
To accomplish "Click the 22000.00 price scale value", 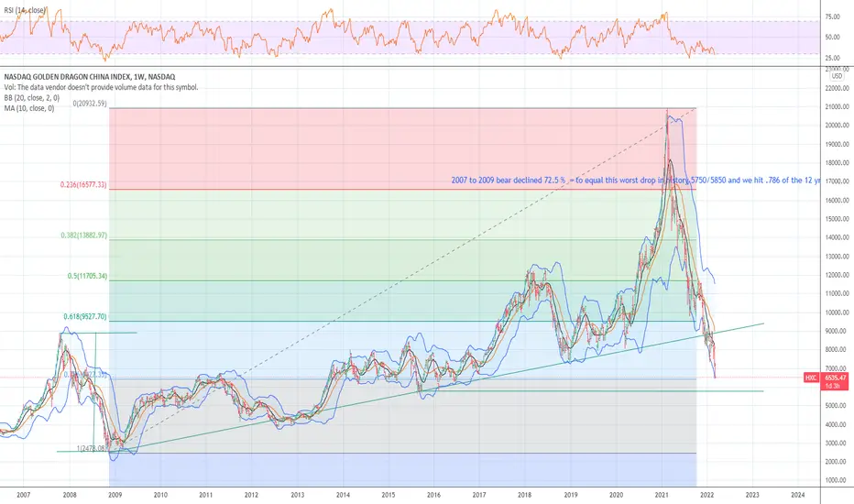I will click(838, 88).
